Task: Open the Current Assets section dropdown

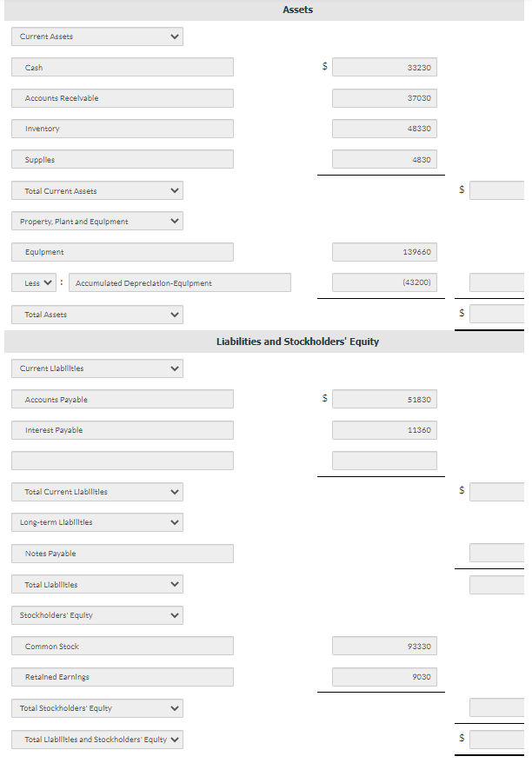Action: [96, 36]
